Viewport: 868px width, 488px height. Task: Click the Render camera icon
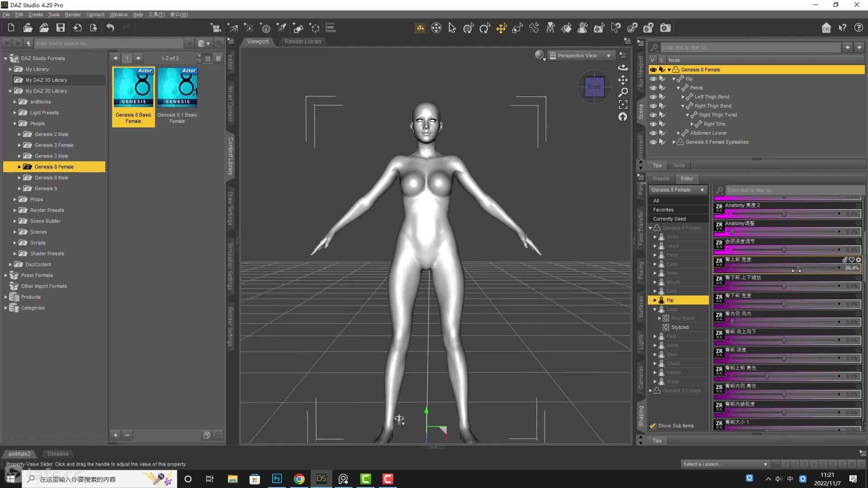665,28
